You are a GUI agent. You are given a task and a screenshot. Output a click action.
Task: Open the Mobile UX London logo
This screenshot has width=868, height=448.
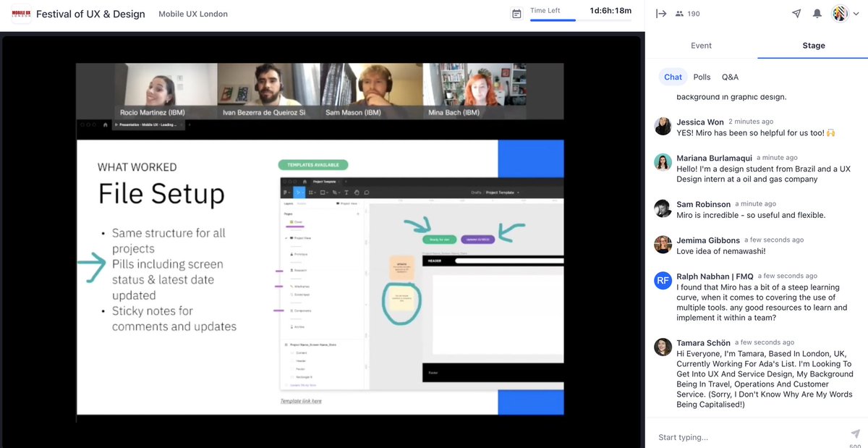[x=21, y=14]
